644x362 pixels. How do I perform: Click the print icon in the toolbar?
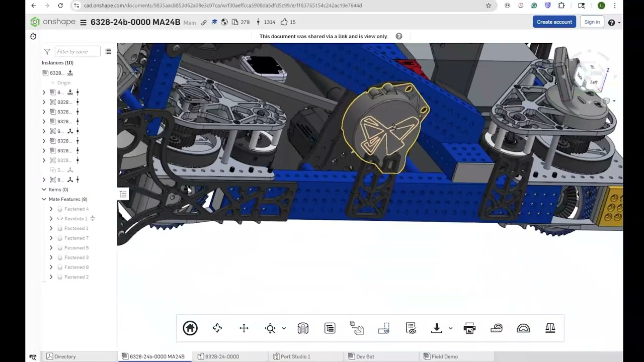(x=469, y=328)
